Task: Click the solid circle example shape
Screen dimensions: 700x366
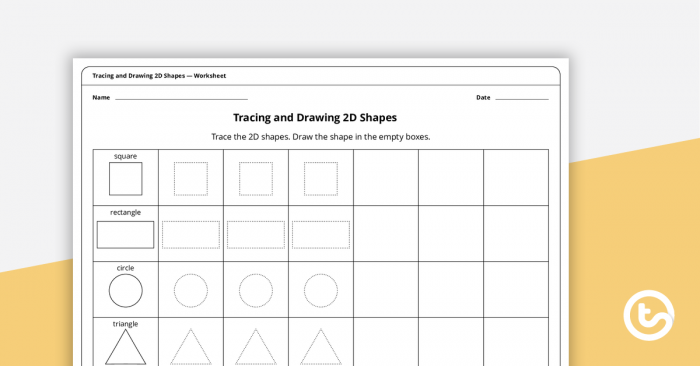Action: pyautogui.click(x=125, y=291)
